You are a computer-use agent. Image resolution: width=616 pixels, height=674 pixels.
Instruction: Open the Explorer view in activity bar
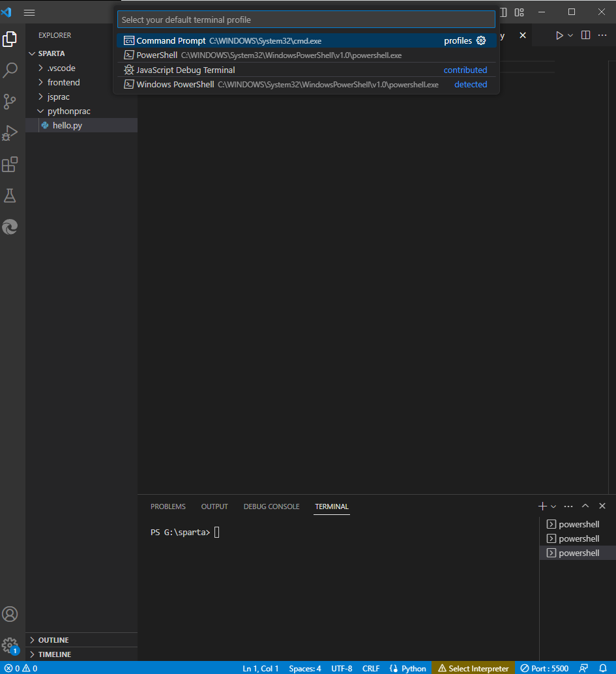pos(10,39)
